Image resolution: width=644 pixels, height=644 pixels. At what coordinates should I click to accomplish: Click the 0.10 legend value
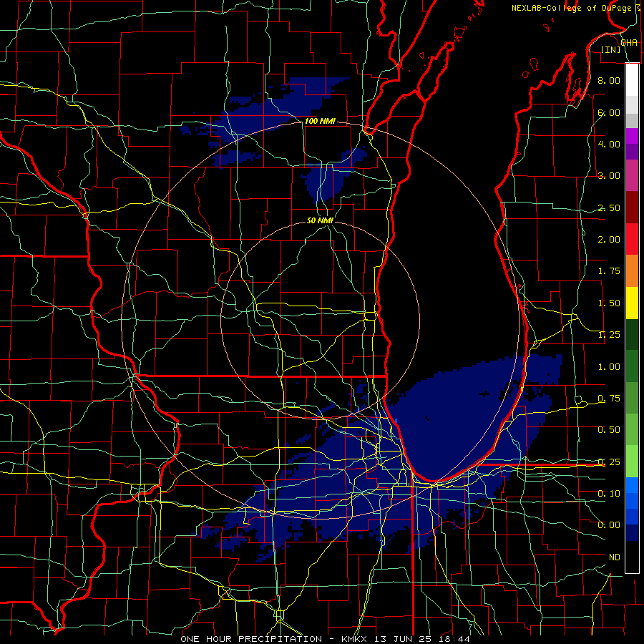pyautogui.click(x=609, y=494)
